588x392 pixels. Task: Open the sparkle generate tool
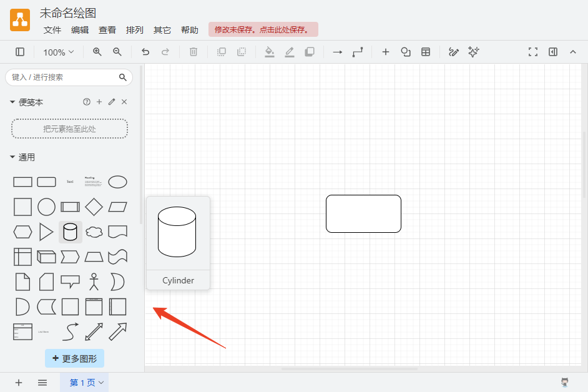473,52
